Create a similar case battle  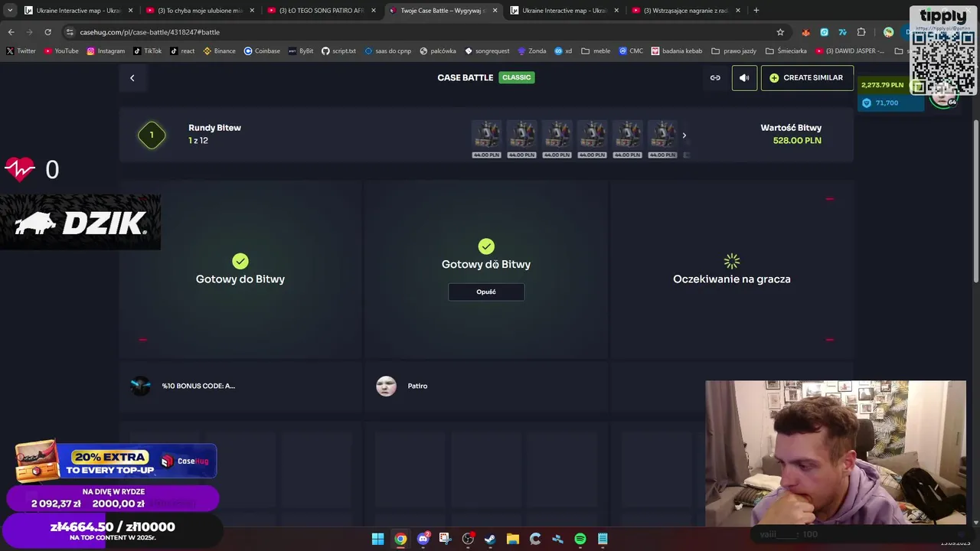coord(807,78)
